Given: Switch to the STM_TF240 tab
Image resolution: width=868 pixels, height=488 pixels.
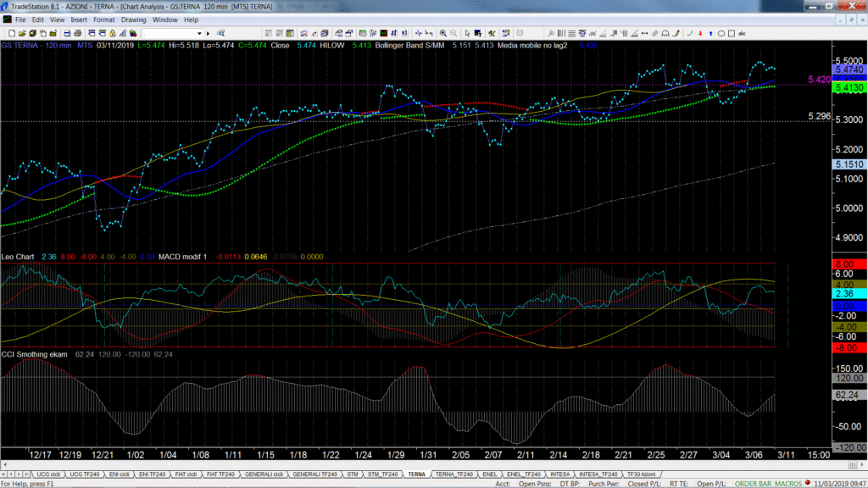Looking at the screenshot, I should click(x=382, y=474).
